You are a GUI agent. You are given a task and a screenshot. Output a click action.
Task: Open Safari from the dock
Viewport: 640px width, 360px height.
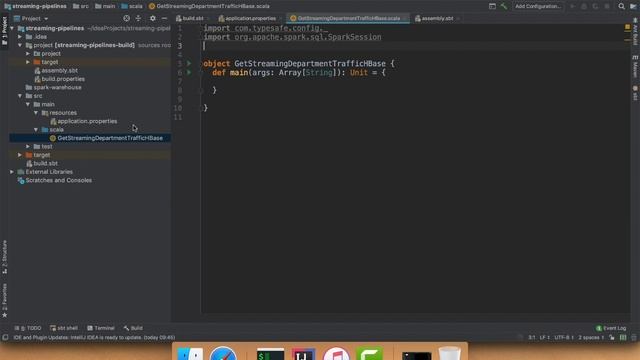(x=223, y=353)
